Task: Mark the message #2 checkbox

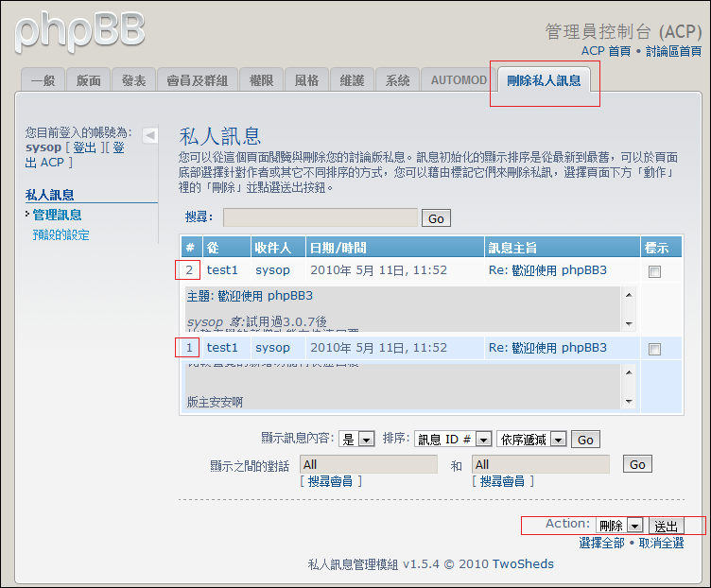Action: pyautogui.click(x=654, y=271)
